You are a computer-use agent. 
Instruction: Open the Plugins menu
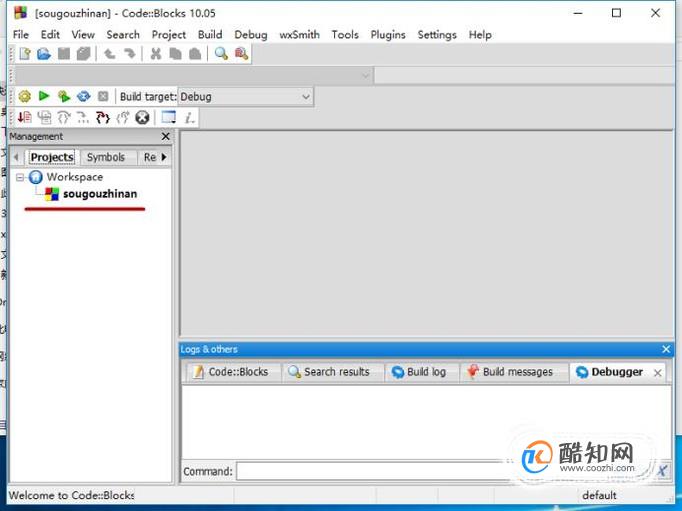point(388,34)
